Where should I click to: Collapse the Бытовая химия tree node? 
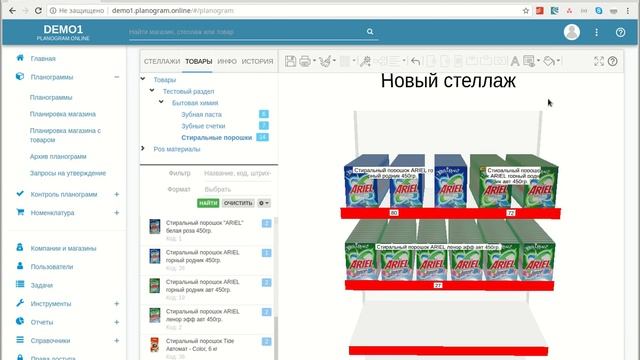coord(161,102)
